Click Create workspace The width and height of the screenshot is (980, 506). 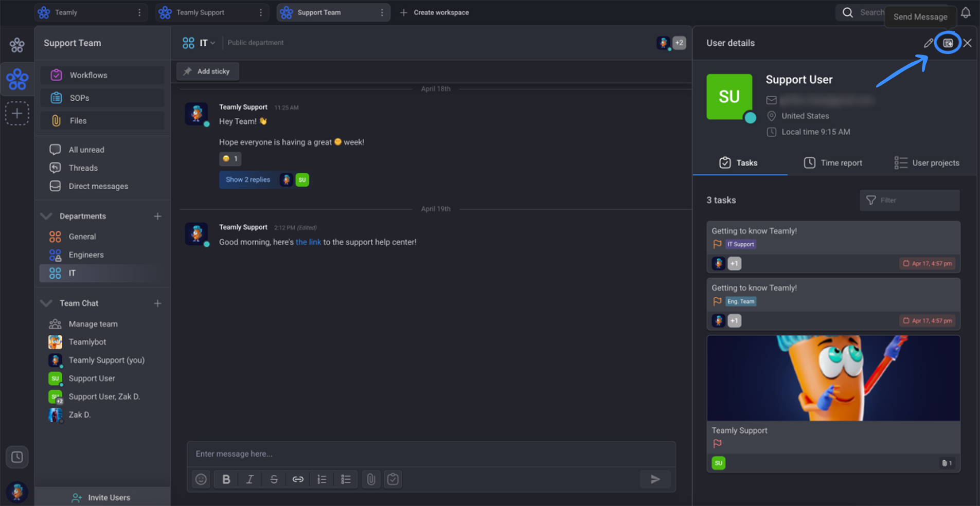click(x=435, y=12)
